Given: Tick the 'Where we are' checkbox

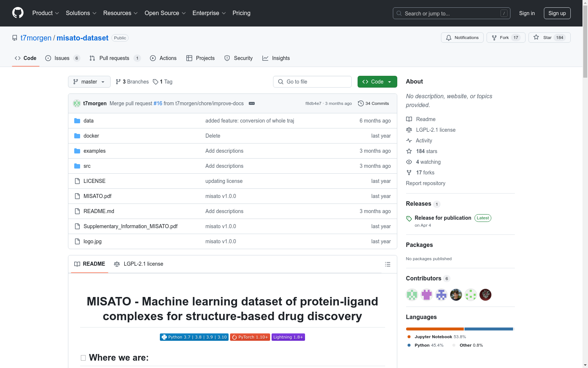Looking at the screenshot, I should point(83,358).
